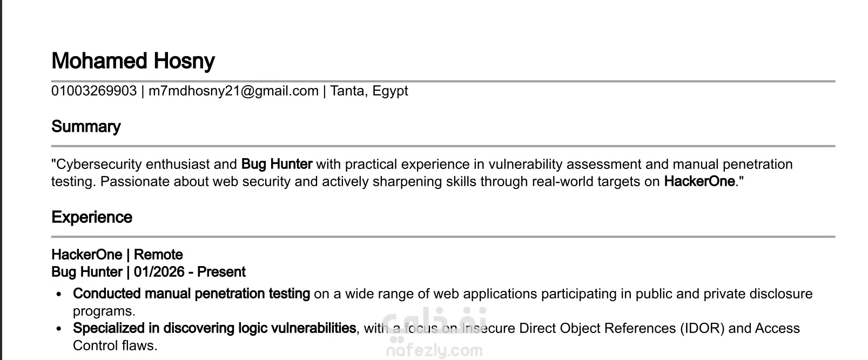Viewport: 868px width, 360px height.
Task: Click the Mohamed Hosny name heading
Action: pos(133,61)
